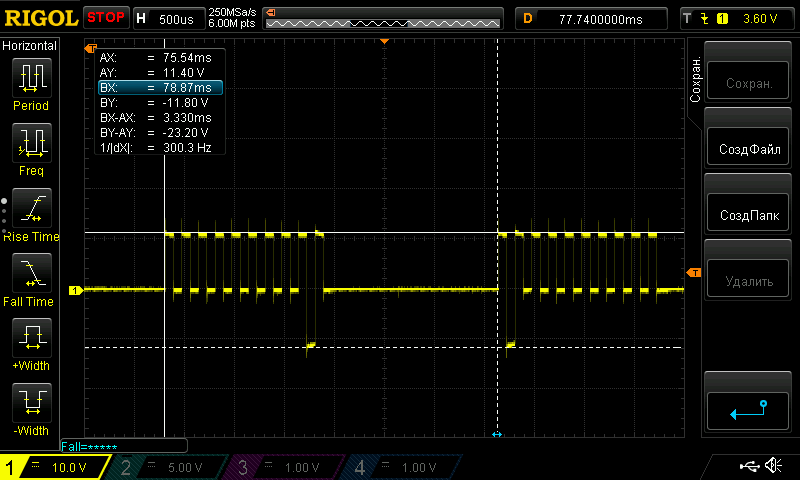Click the speaker sound icon
Image resolution: width=800 pixels, height=480 pixels.
(x=774, y=465)
